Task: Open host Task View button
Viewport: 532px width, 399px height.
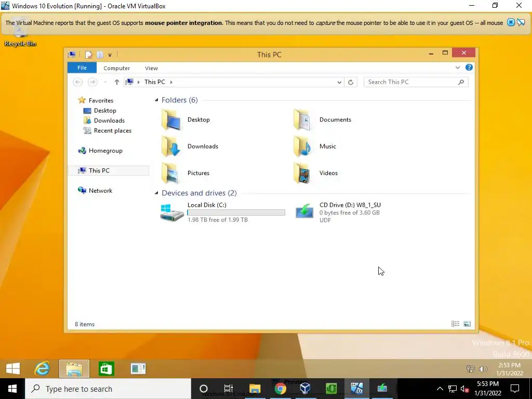Action: click(x=229, y=389)
